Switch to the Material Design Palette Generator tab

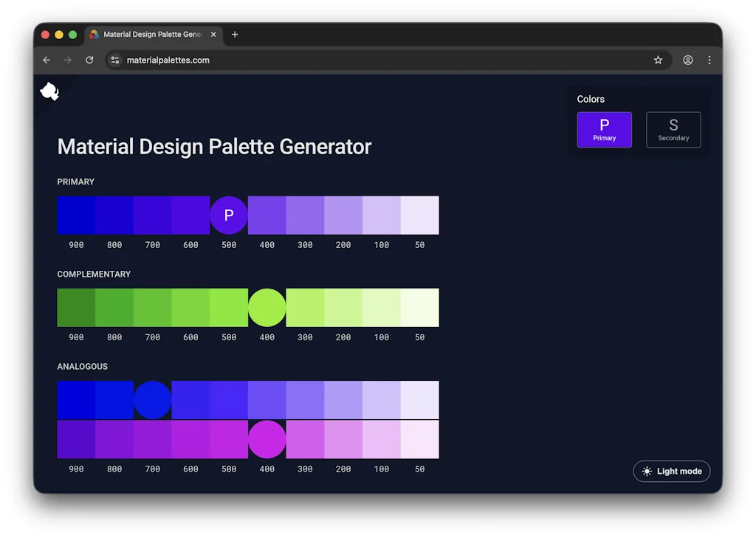point(148,34)
